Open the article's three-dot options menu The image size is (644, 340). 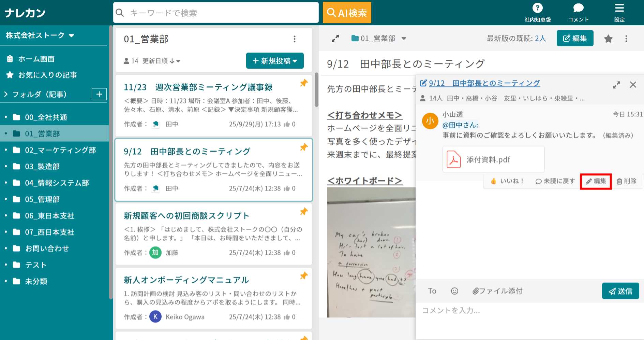[626, 38]
